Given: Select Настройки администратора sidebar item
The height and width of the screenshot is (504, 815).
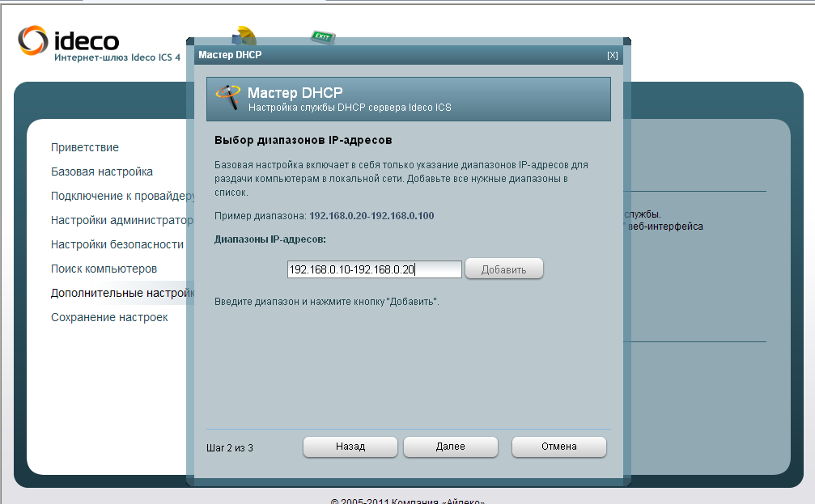Looking at the screenshot, I should (121, 220).
